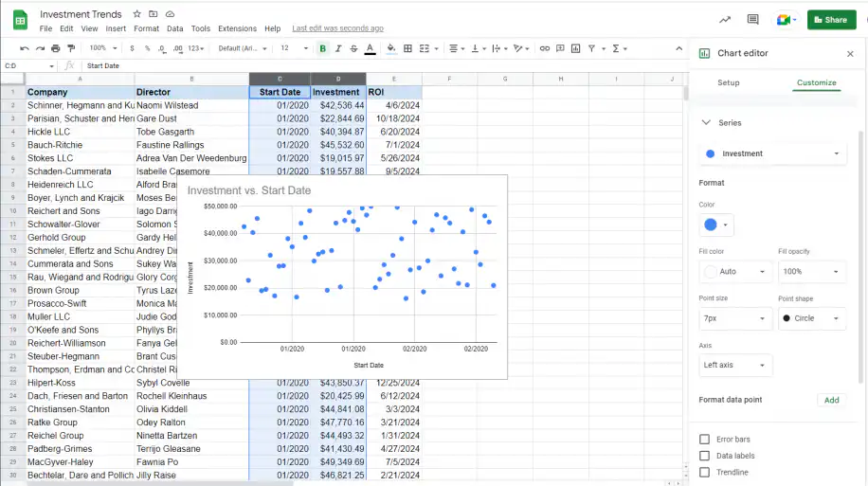Open the Edit menu
Screen dimensions: 868x486
66,28
